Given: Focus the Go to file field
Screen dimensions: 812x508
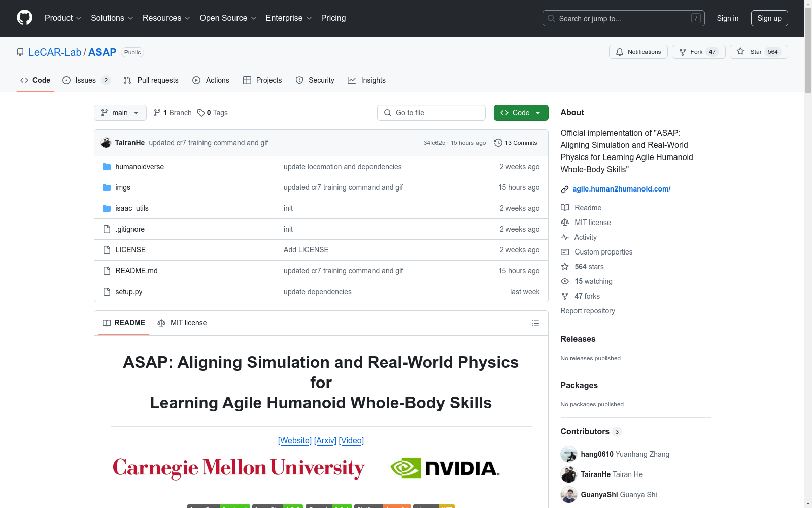Looking at the screenshot, I should (x=431, y=113).
